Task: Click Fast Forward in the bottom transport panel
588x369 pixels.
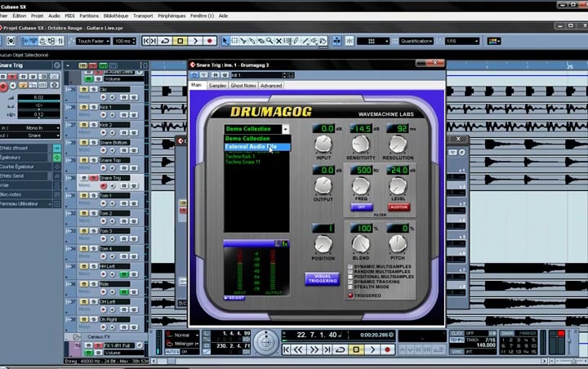Action: tap(314, 350)
